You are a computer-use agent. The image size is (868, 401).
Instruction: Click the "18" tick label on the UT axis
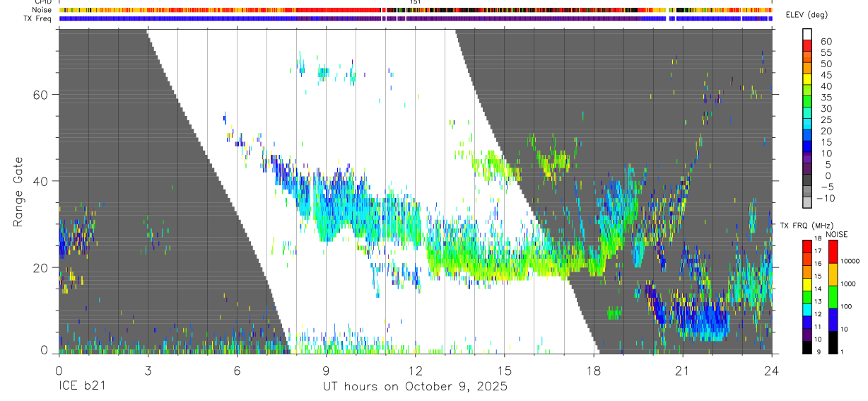593,370
